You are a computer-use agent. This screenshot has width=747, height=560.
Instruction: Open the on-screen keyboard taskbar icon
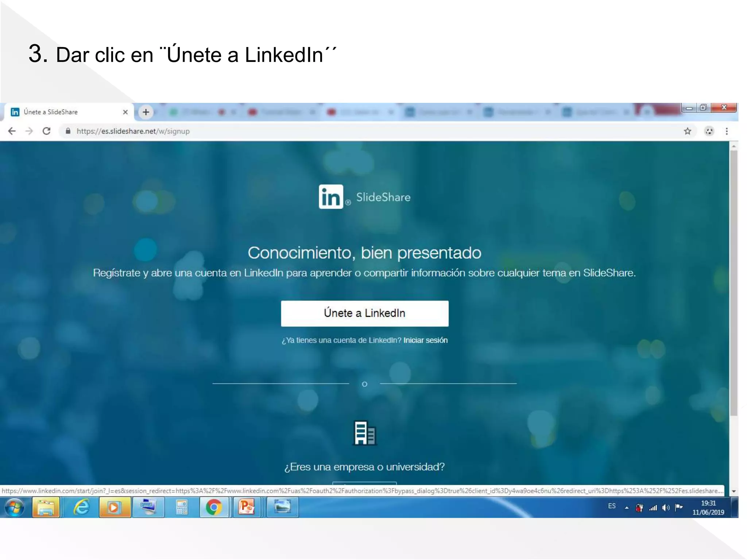(148, 507)
